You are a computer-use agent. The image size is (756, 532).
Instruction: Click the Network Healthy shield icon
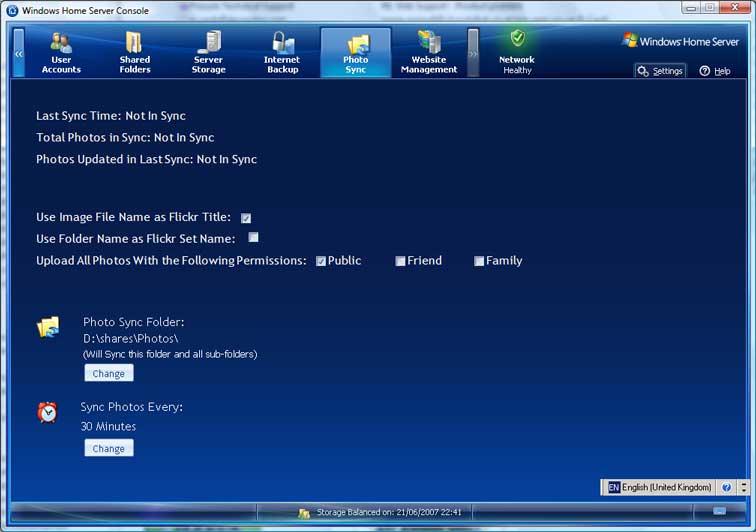tap(517, 38)
